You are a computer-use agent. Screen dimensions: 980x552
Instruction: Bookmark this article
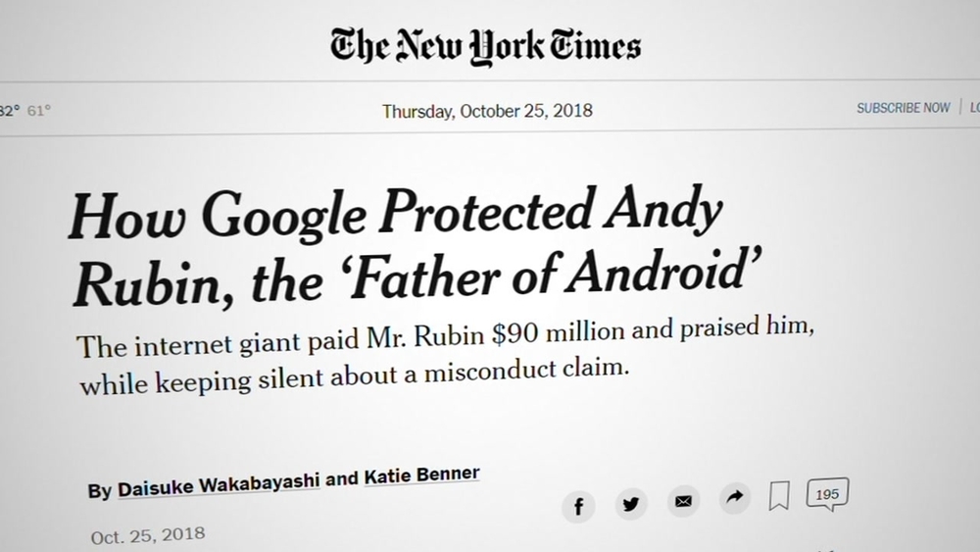point(779,496)
